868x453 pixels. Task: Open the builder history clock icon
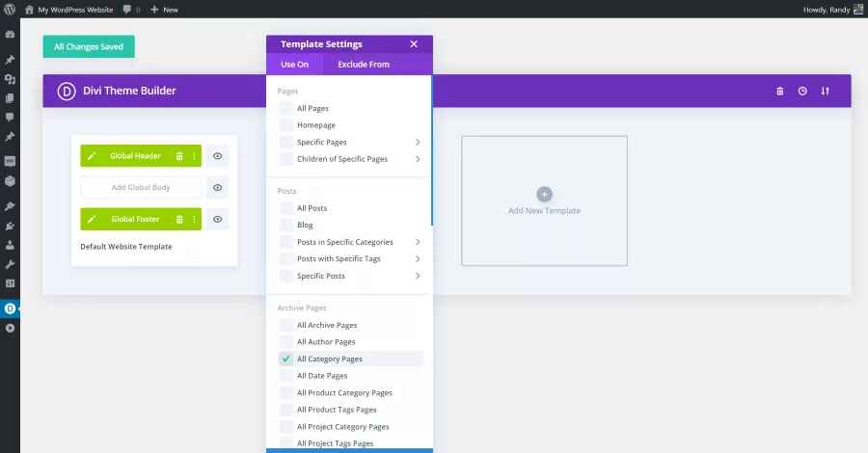(802, 92)
